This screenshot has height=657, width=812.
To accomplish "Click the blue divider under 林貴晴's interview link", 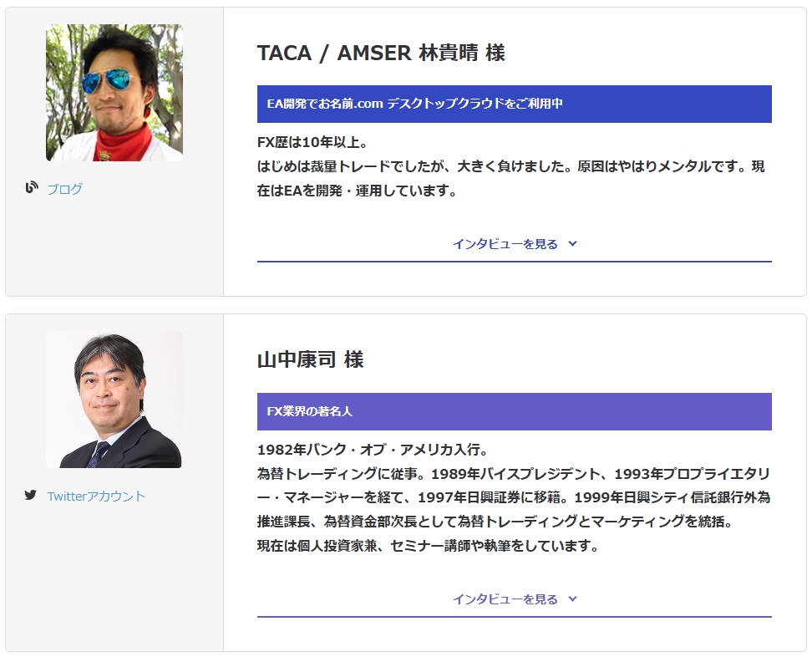I will [514, 262].
